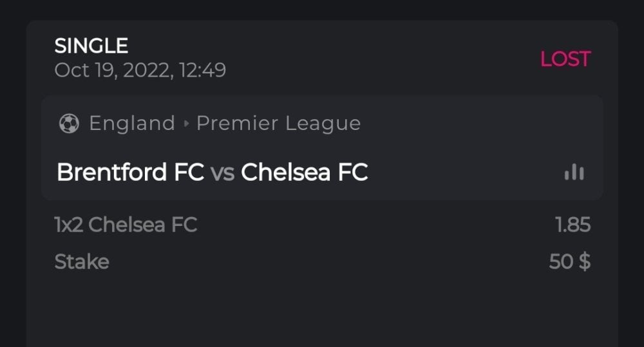
Task: Click the Stake label
Action: click(82, 262)
